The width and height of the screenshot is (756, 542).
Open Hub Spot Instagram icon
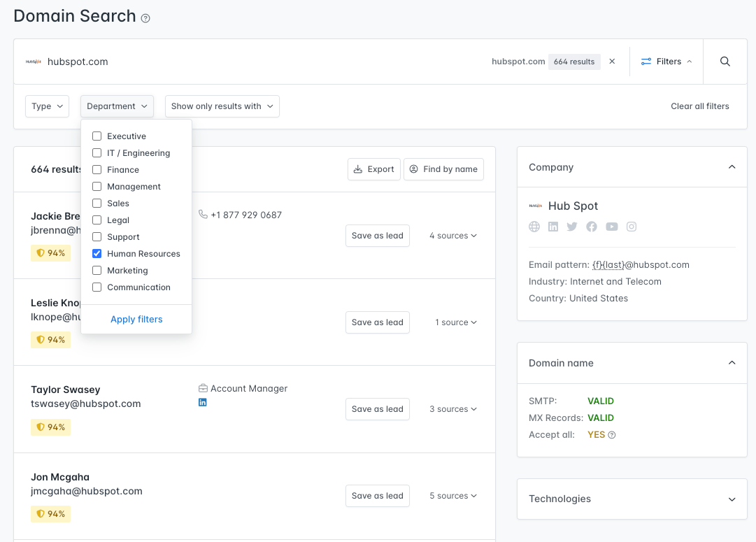pyautogui.click(x=632, y=227)
